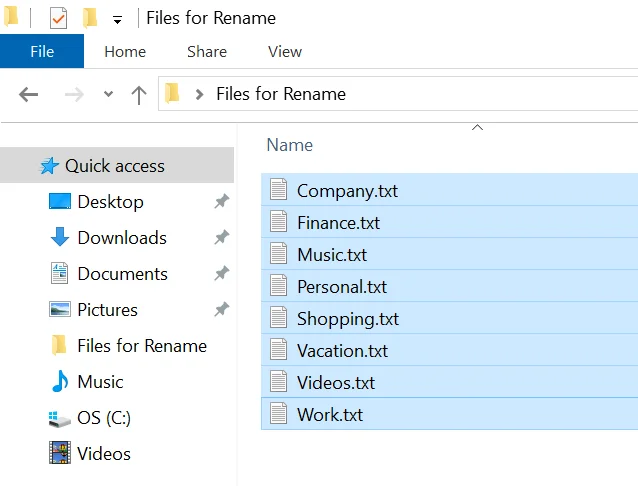Viewport: 638px width, 486px height.
Task: Select Quick access in the navigation pane
Action: pos(114,166)
